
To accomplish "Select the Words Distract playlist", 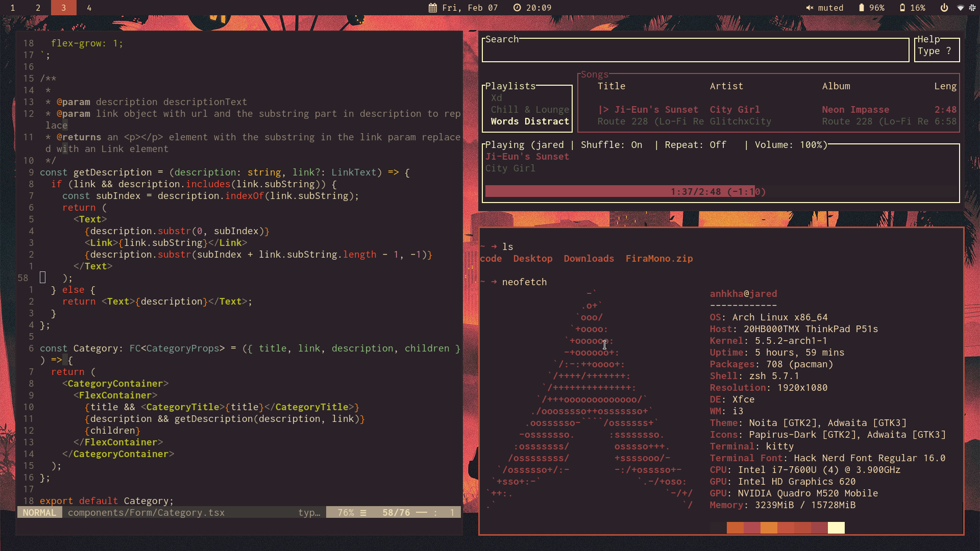I will point(529,121).
